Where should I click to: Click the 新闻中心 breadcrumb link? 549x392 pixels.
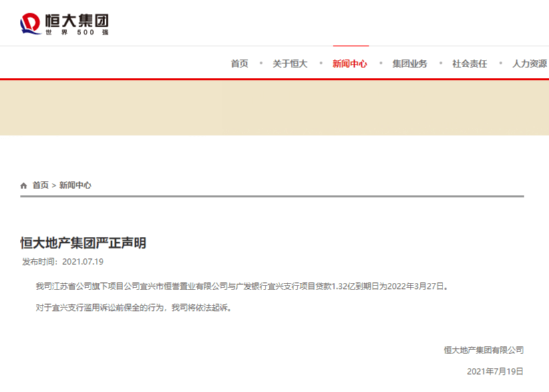point(75,185)
